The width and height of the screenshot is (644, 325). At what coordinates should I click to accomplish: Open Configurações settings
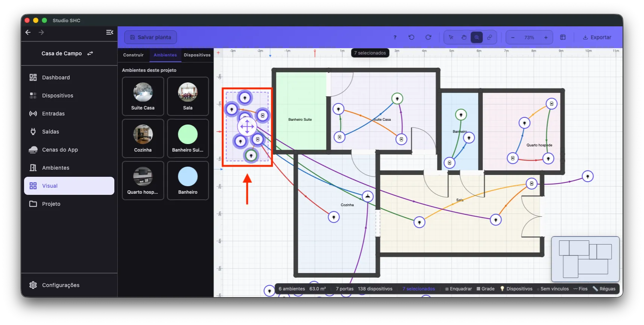tap(69, 285)
